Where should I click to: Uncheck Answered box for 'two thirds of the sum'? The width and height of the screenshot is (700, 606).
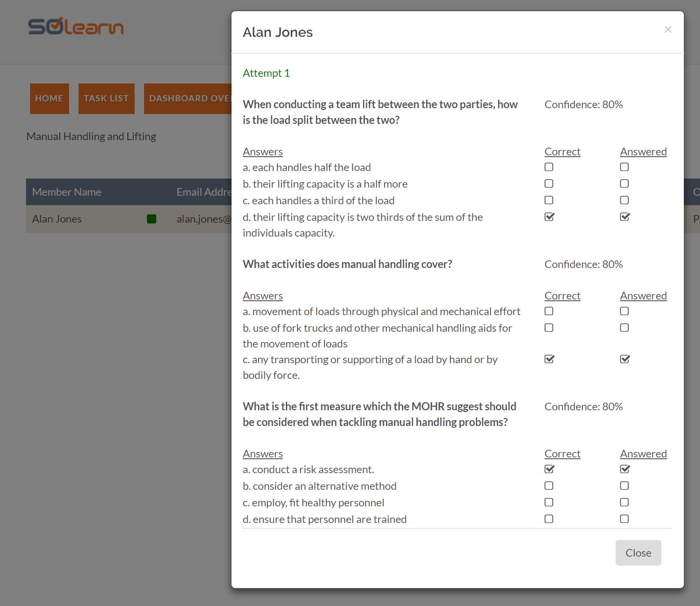624,217
